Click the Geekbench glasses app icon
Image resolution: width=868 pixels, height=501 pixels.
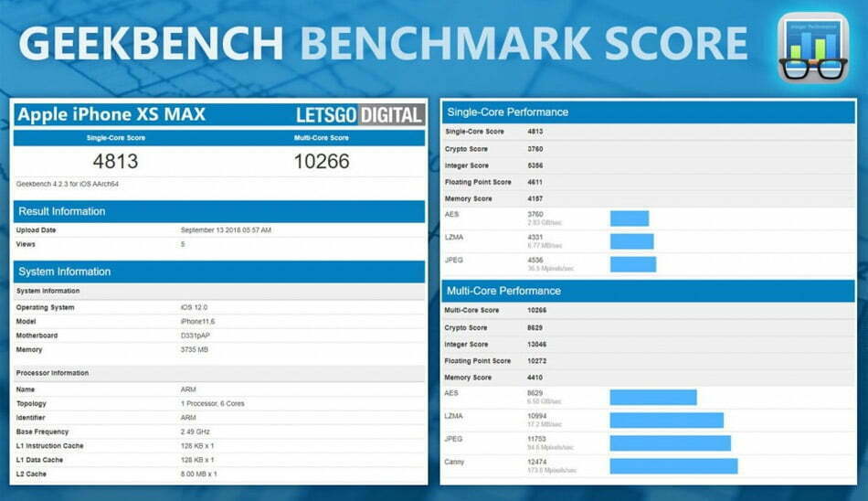[812, 48]
